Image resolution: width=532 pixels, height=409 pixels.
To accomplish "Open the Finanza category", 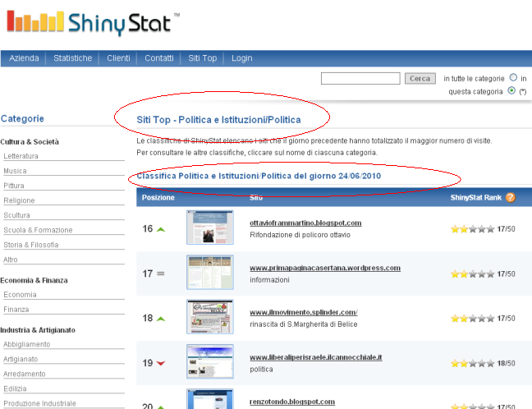I will pos(16,310).
